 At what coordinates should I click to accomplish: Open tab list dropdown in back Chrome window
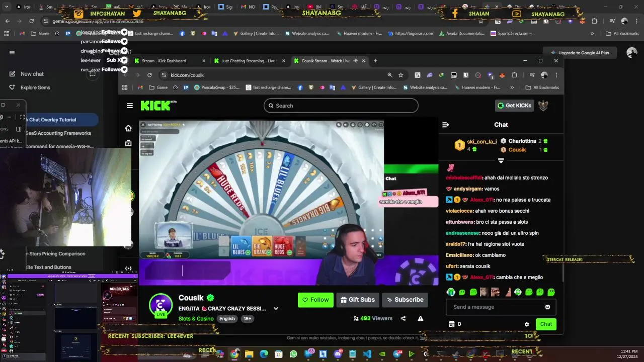7,7
